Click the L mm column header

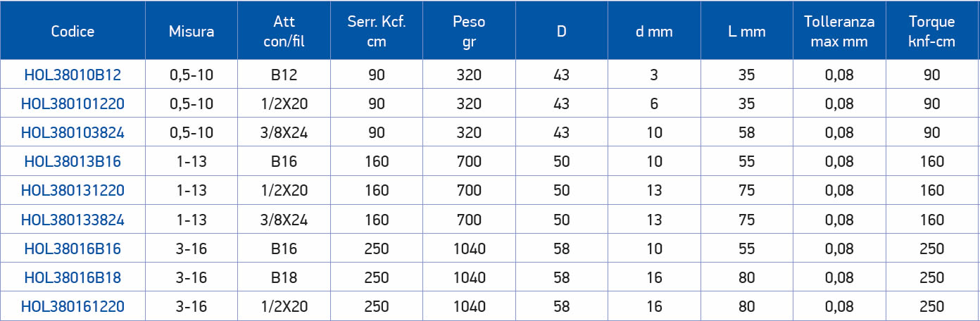click(747, 32)
